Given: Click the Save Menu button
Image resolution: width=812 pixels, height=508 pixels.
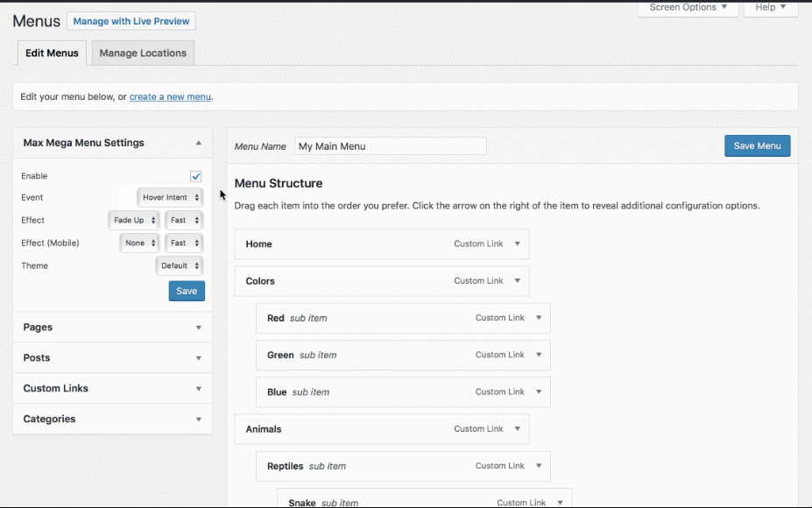Looking at the screenshot, I should [756, 145].
